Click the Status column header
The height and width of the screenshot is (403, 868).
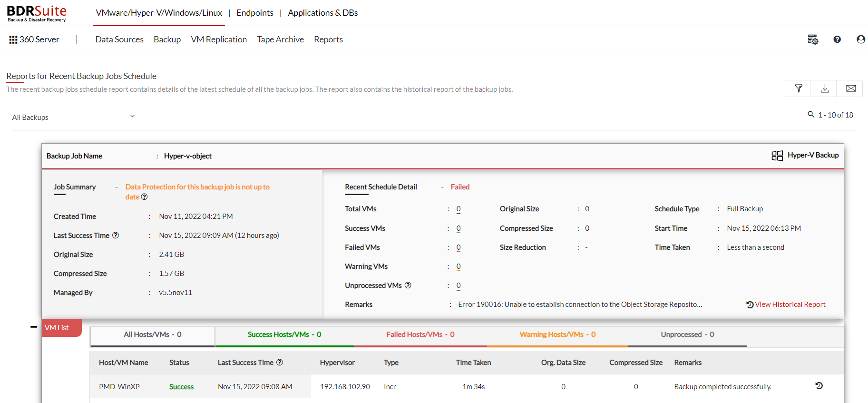click(x=179, y=363)
